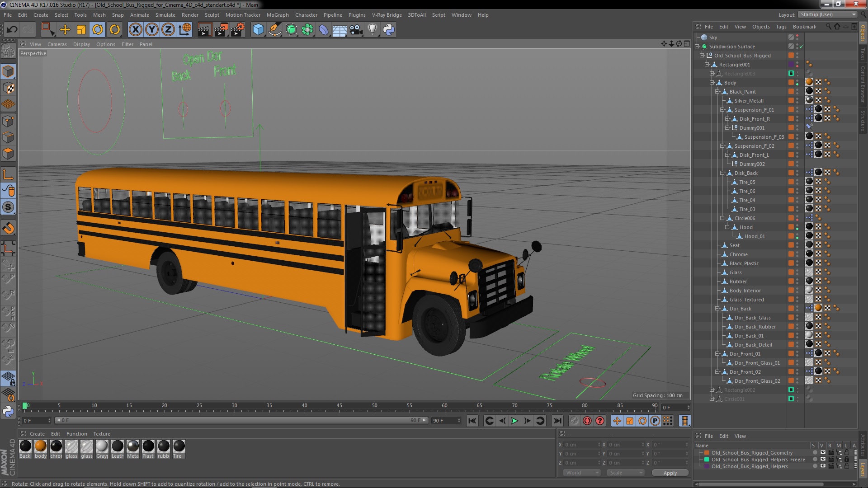The image size is (868, 488).
Task: Open Edit Render Settings icon
Action: coord(238,30)
